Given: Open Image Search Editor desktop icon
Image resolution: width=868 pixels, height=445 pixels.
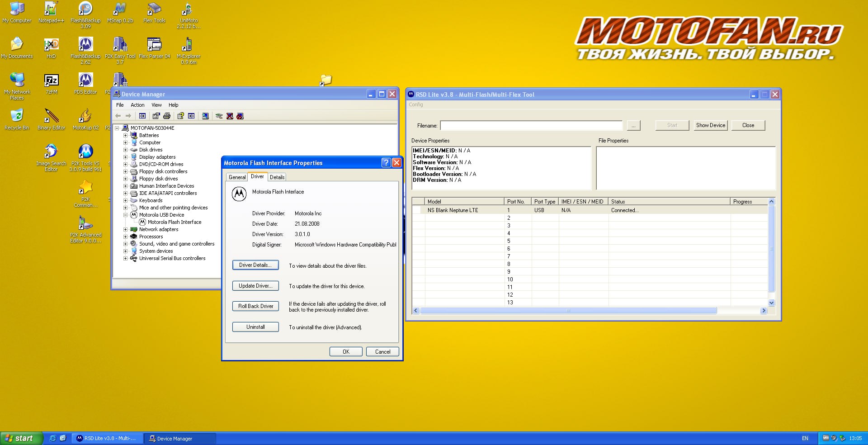Looking at the screenshot, I should 51,158.
